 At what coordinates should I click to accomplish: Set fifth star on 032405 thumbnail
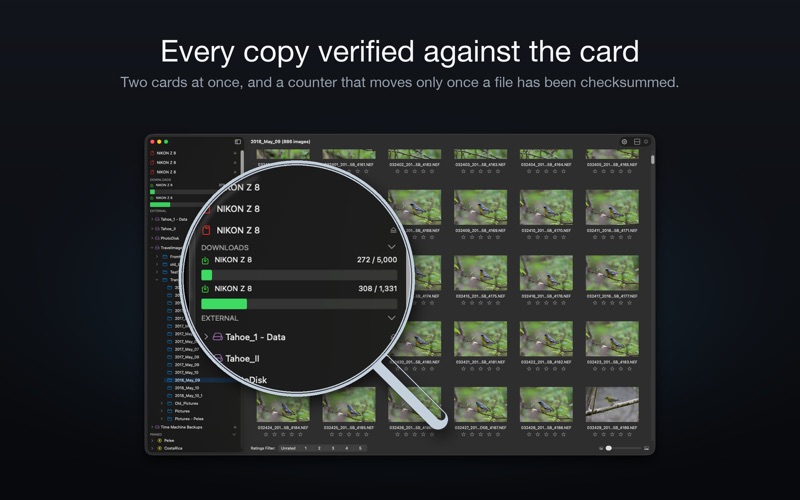pos(630,171)
